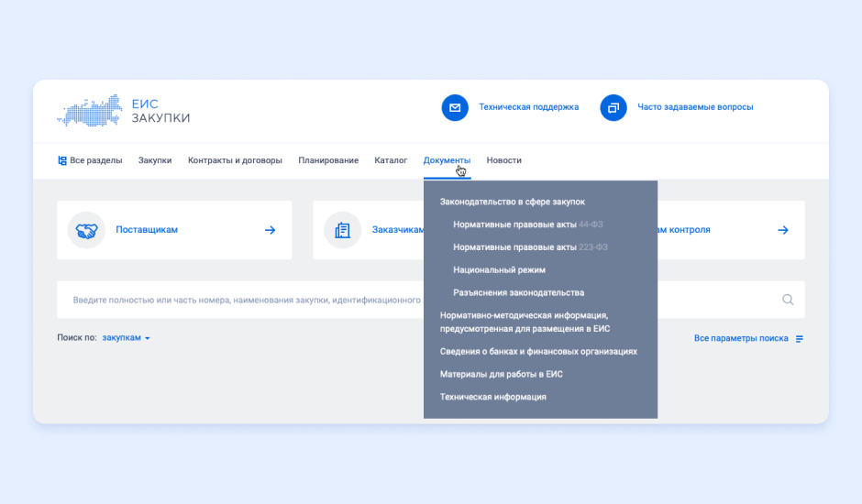Screen dimensions: 862x504
Task: Click the handshake icon for Поставщикам
Action: click(86, 230)
